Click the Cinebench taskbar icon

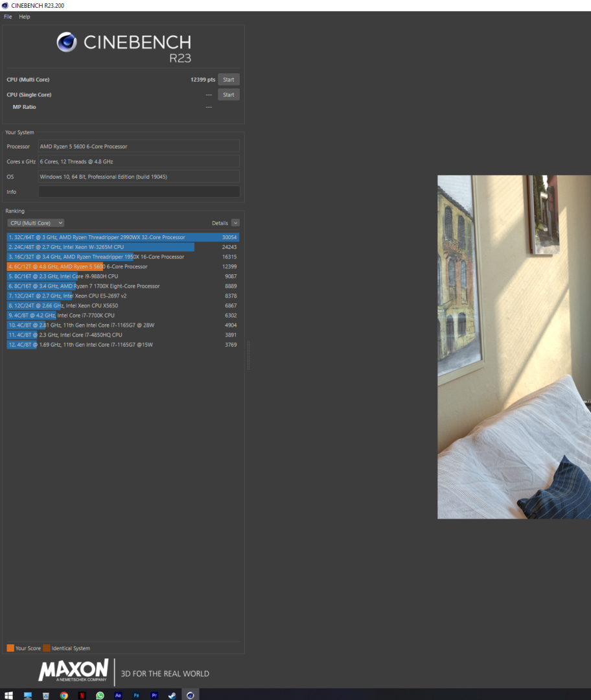[x=190, y=695]
